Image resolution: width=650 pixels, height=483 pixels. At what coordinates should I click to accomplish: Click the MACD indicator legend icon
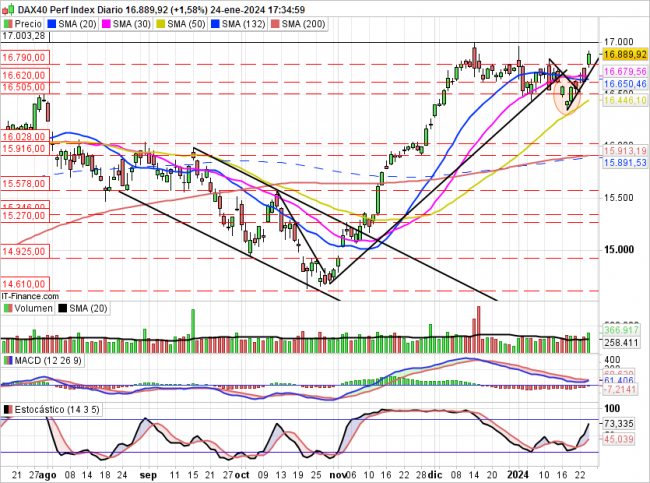[9, 359]
